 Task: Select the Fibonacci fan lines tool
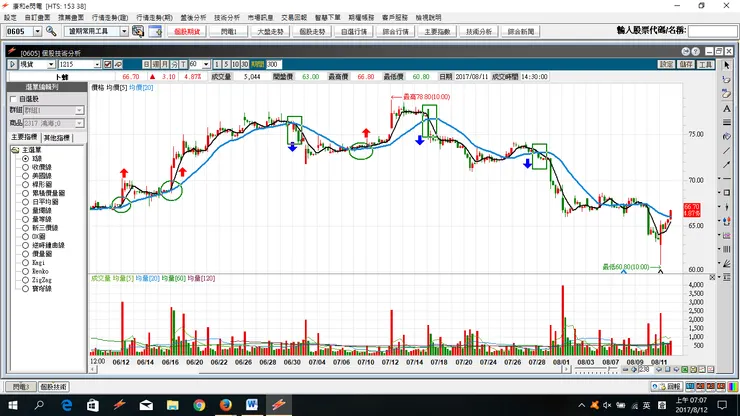(726, 263)
